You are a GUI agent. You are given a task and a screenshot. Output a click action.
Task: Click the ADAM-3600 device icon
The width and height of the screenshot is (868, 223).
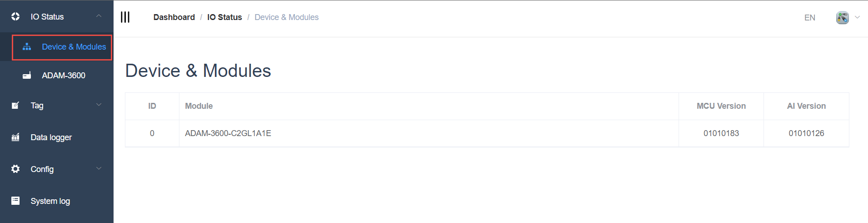click(27, 76)
